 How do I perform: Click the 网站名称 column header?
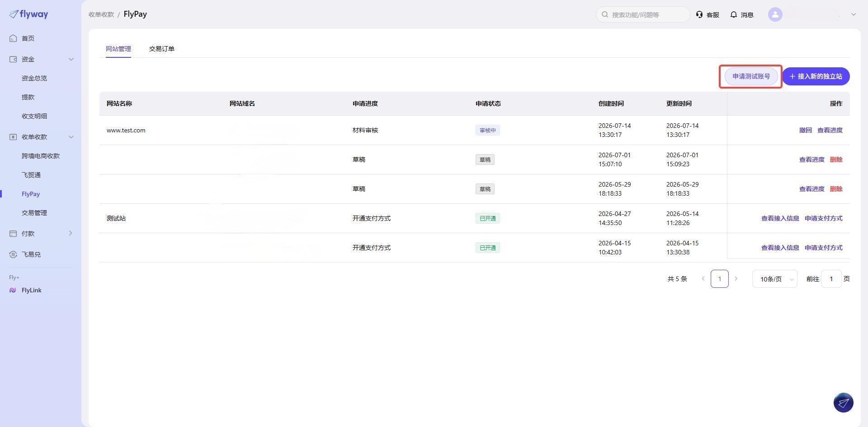[x=119, y=103]
